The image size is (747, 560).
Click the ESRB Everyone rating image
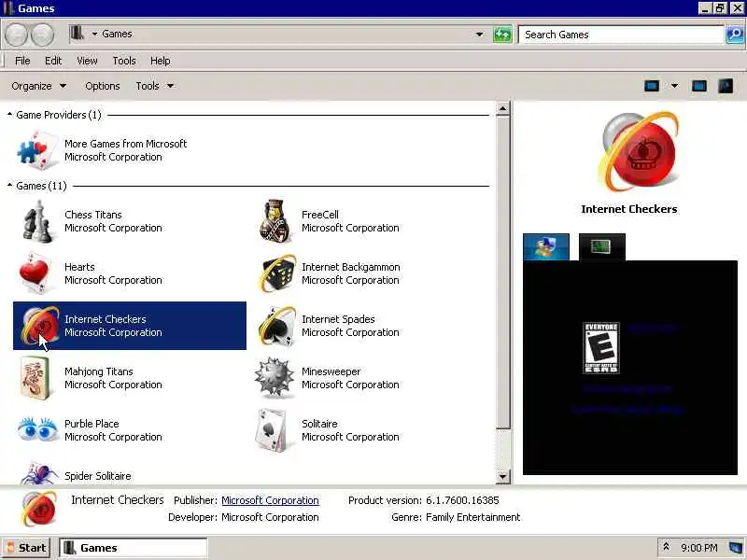click(x=601, y=348)
